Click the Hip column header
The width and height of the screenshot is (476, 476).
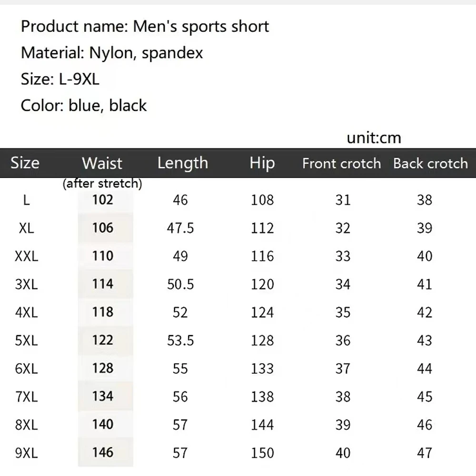tap(262, 163)
